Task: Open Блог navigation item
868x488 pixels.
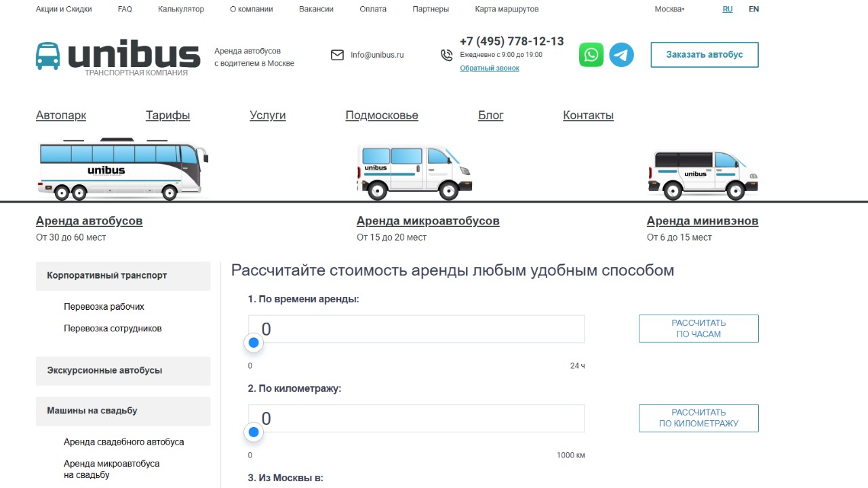Action: [491, 115]
